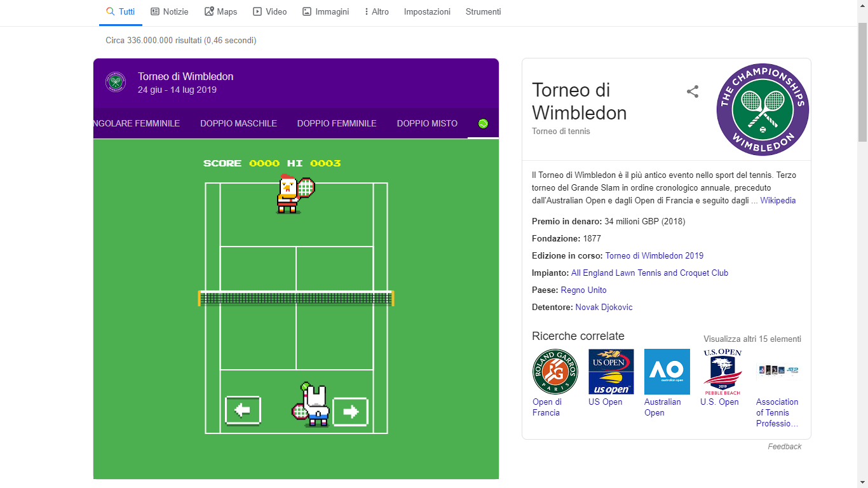Open the Immagini search tab
868x488 pixels.
tap(326, 11)
